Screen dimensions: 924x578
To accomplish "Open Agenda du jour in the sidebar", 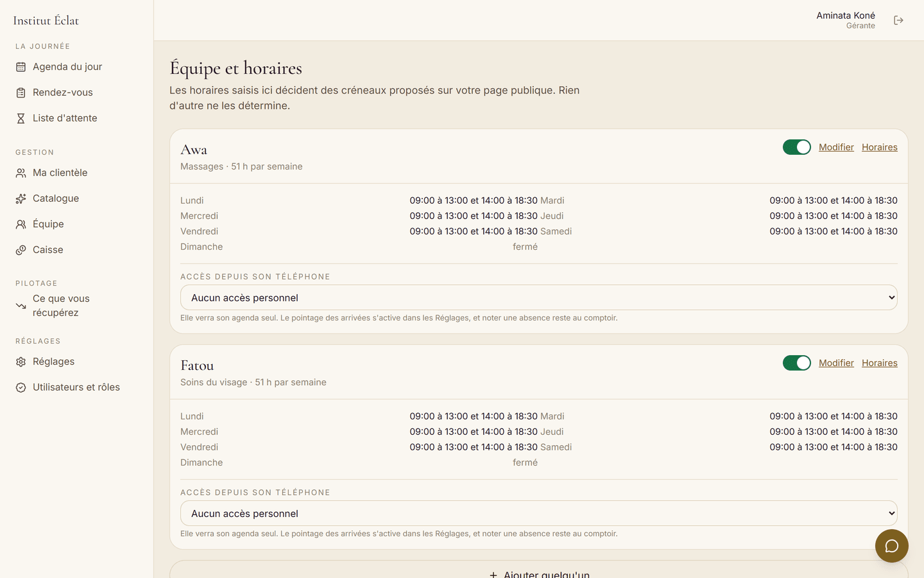I will pos(77,67).
